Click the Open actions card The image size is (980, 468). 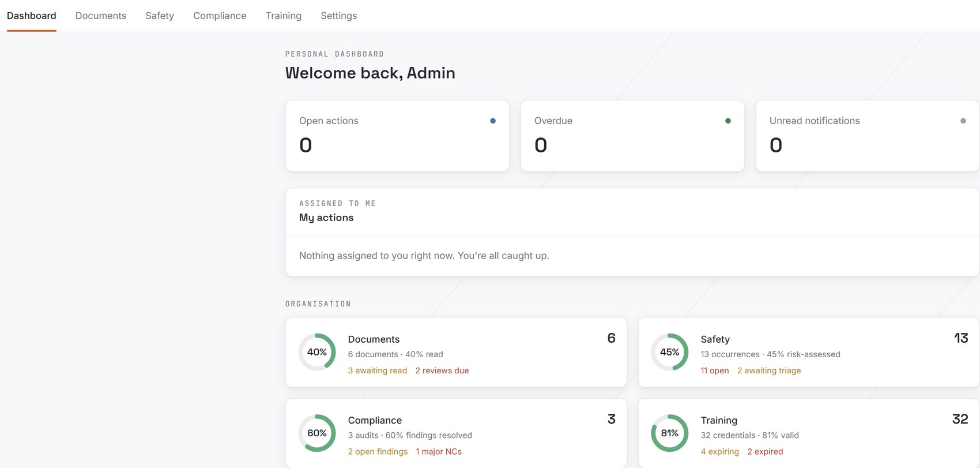[x=397, y=136]
